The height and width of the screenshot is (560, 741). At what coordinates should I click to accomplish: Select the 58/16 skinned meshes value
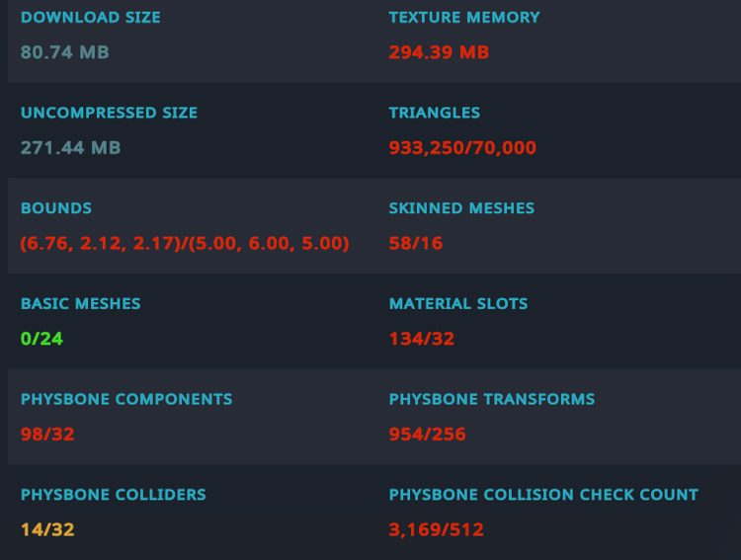(x=416, y=243)
